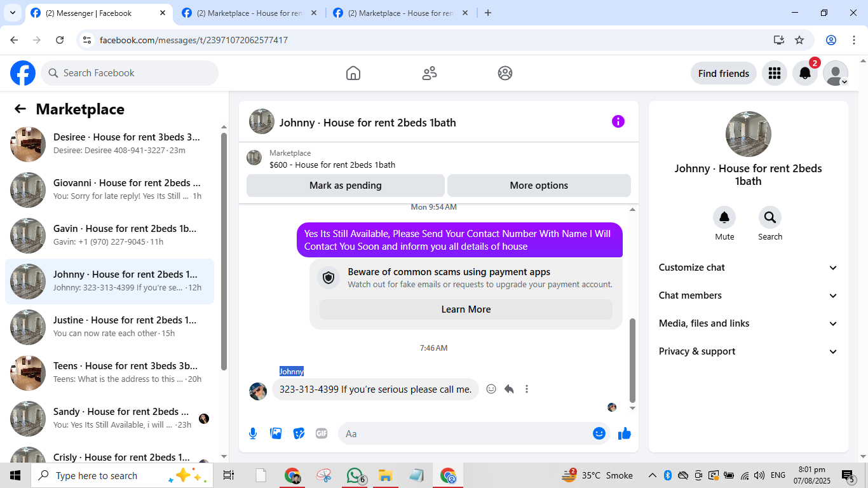The height and width of the screenshot is (488, 868).
Task: Click Learn More on scam warning
Action: [466, 309]
